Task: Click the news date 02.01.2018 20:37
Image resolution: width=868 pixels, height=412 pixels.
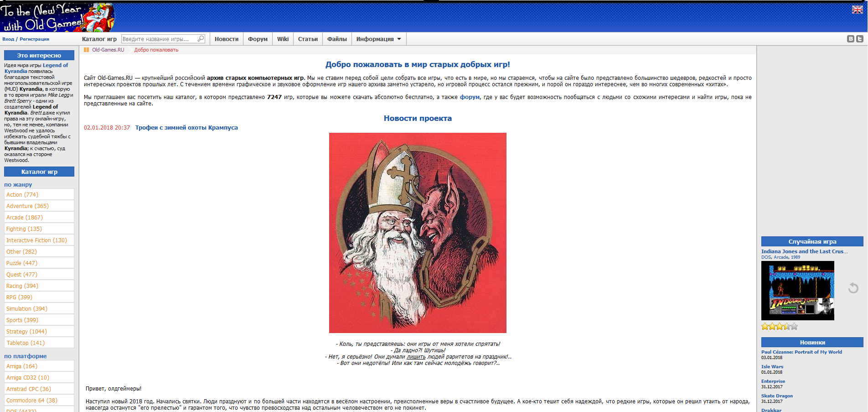Action: coord(107,128)
